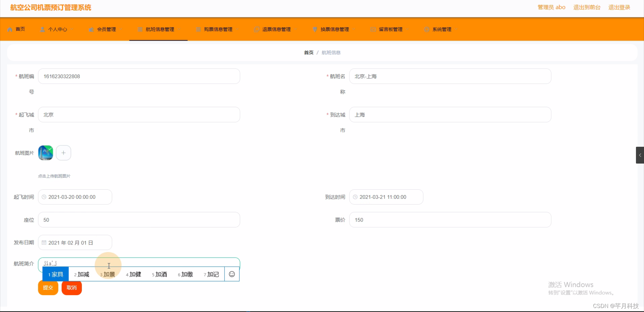Screen dimensions: 644x312
Task: Click the icon beside 会员管理
Action: [91, 29]
